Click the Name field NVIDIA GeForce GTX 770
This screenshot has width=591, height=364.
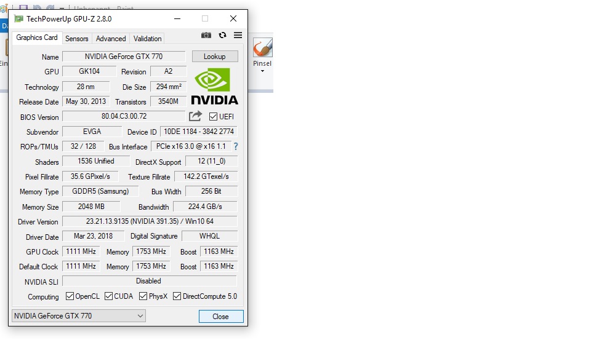(x=124, y=57)
